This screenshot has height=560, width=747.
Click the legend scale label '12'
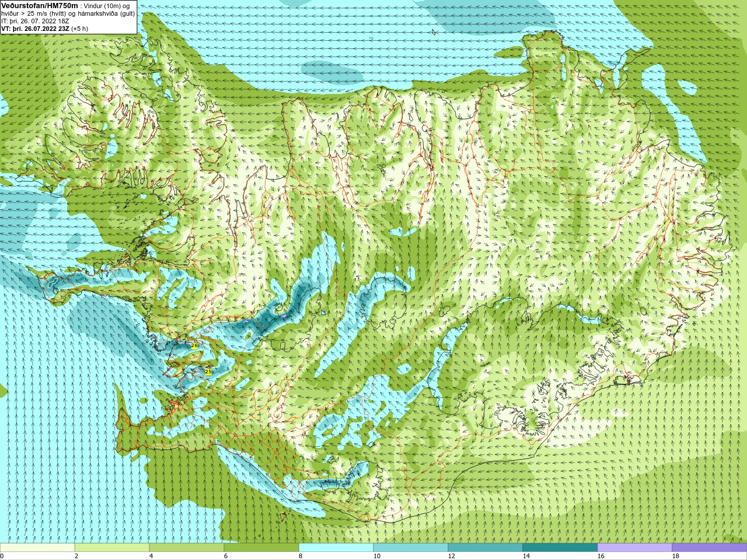tap(451, 556)
